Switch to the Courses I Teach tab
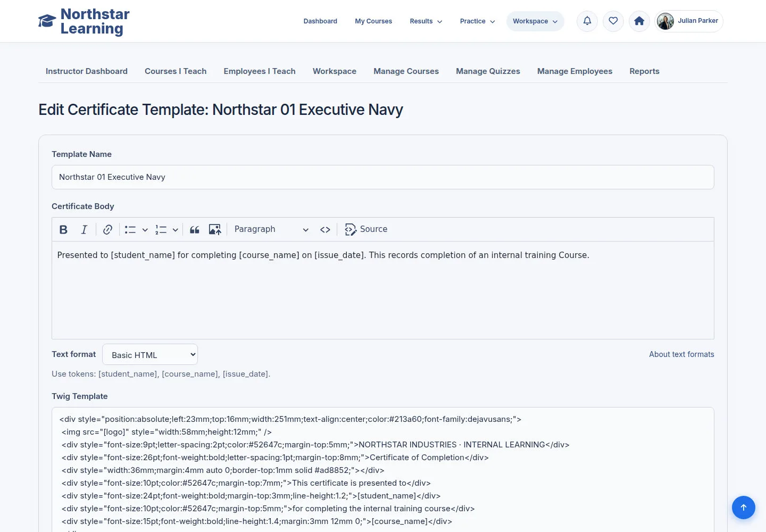766x532 pixels. [176, 71]
